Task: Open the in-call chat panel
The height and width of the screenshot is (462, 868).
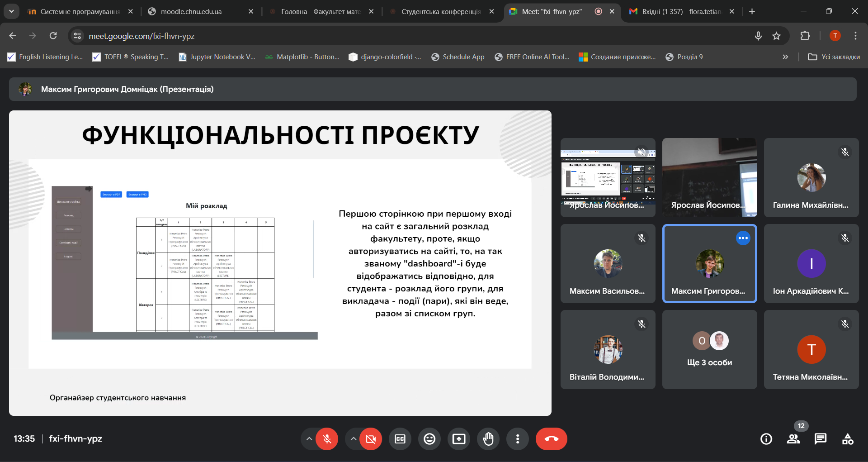Action: pos(821,439)
